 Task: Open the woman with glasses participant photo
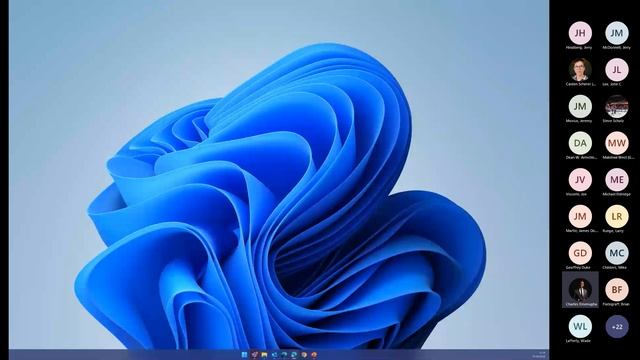(x=580, y=69)
